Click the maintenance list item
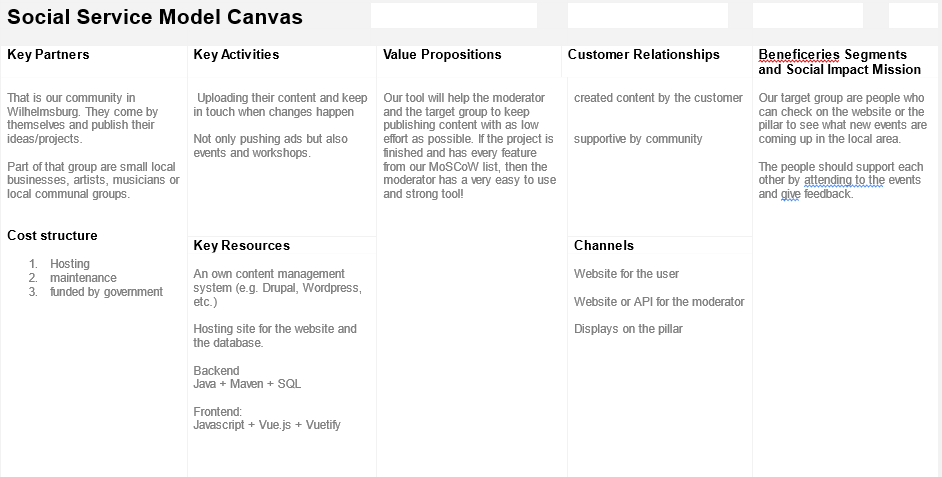Viewport: 942px width, 477px height. 83,278
